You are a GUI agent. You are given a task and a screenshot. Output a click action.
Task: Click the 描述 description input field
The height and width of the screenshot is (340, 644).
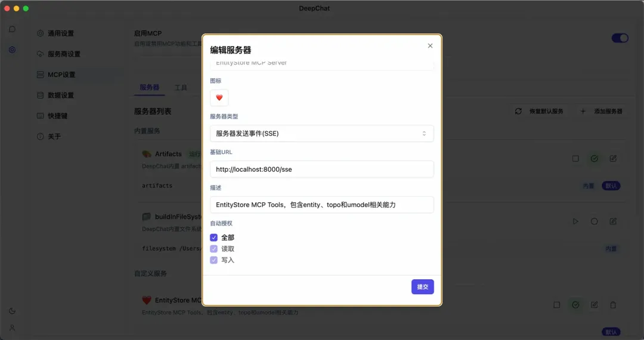[321, 205]
